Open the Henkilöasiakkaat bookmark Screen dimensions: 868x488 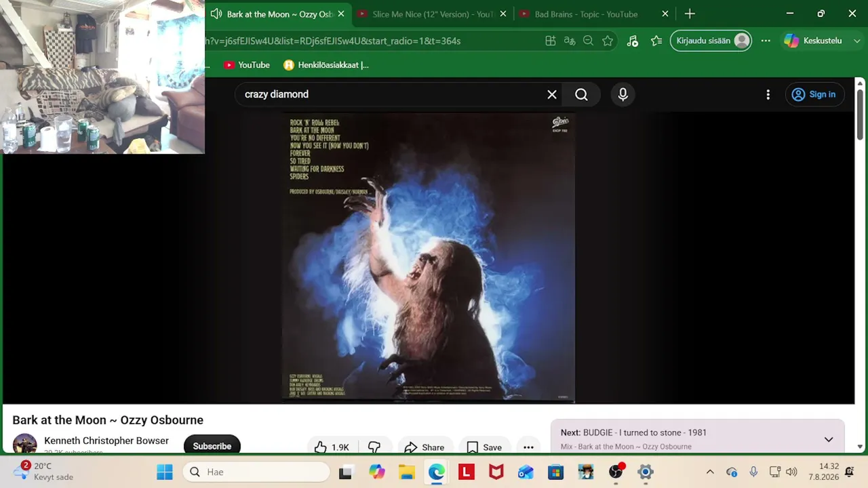click(x=326, y=65)
